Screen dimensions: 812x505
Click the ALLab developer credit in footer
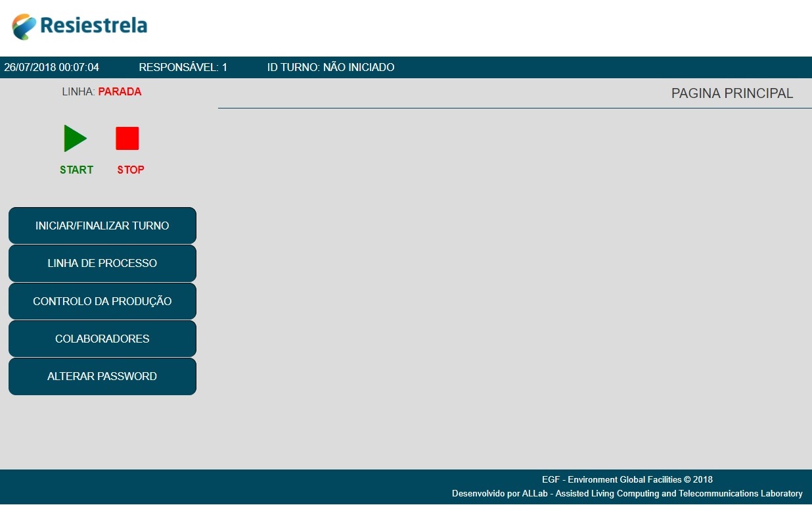click(627, 493)
